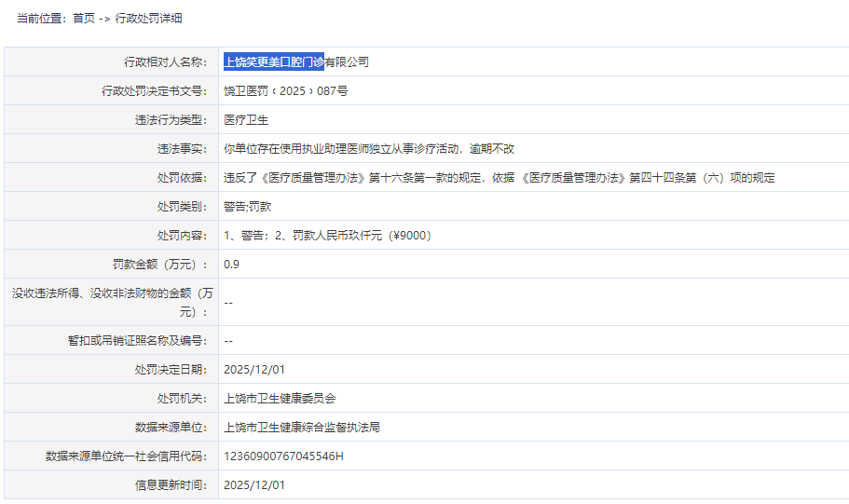Click the 行政处罚决定书文号 label

click(x=155, y=91)
